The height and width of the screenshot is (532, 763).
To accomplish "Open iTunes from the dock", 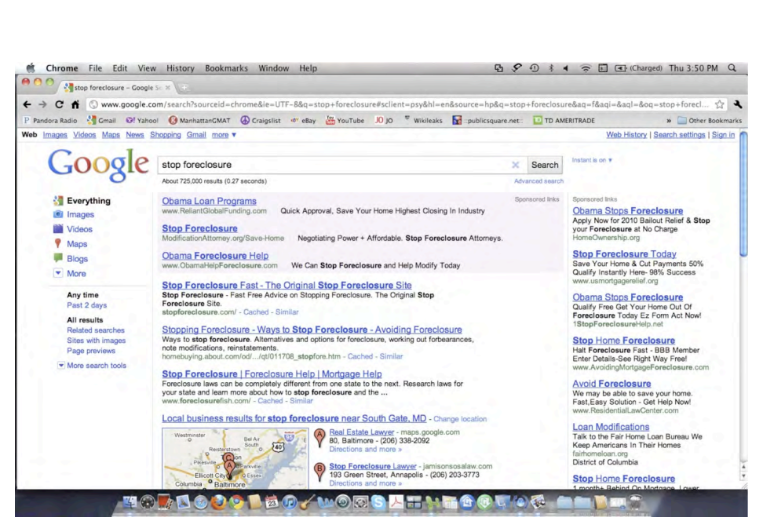I will pos(290,502).
